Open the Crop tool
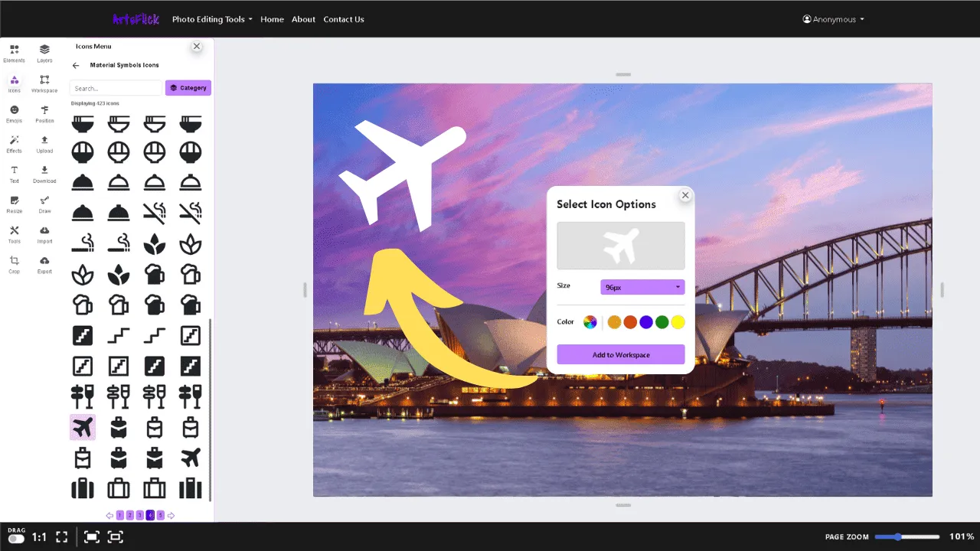The height and width of the screenshot is (551, 980). pyautogui.click(x=14, y=265)
